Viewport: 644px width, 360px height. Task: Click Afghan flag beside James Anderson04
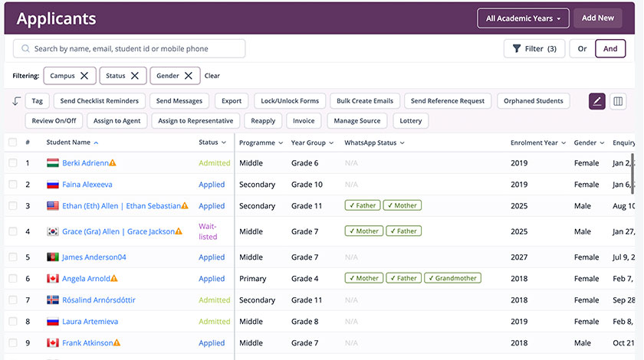53,257
